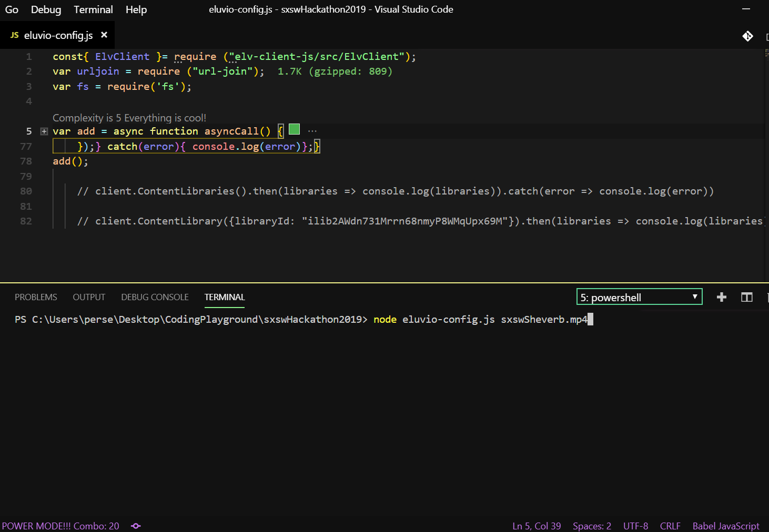The height and width of the screenshot is (532, 769).
Task: Click the green color box on line 5
Action: point(295,129)
